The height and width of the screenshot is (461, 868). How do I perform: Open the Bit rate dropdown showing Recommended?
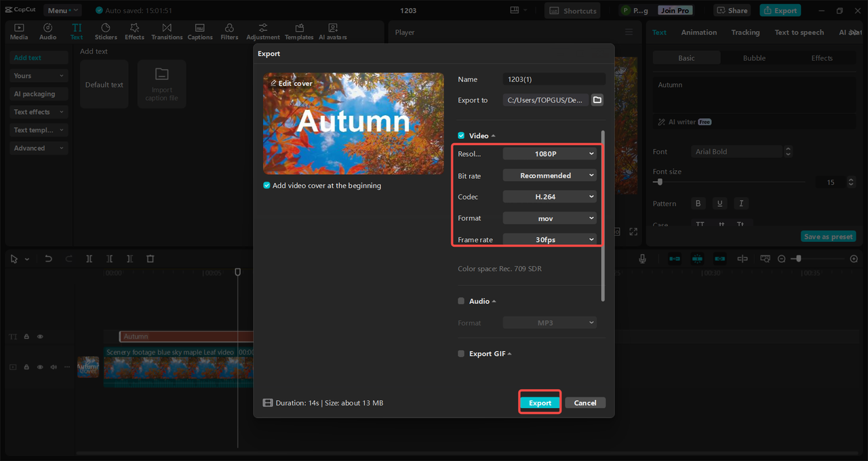pos(549,176)
